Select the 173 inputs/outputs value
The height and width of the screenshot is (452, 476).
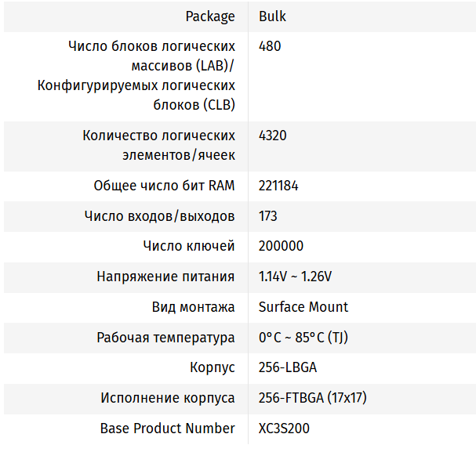click(x=268, y=216)
